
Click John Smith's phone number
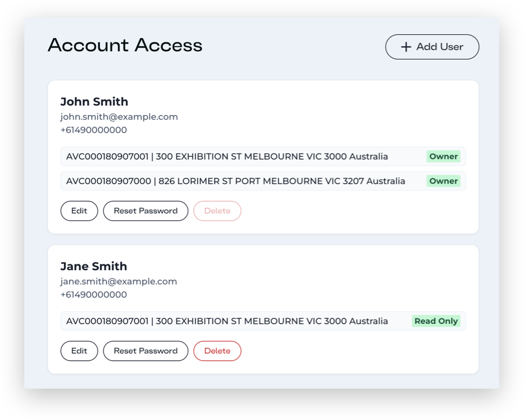[94, 130]
